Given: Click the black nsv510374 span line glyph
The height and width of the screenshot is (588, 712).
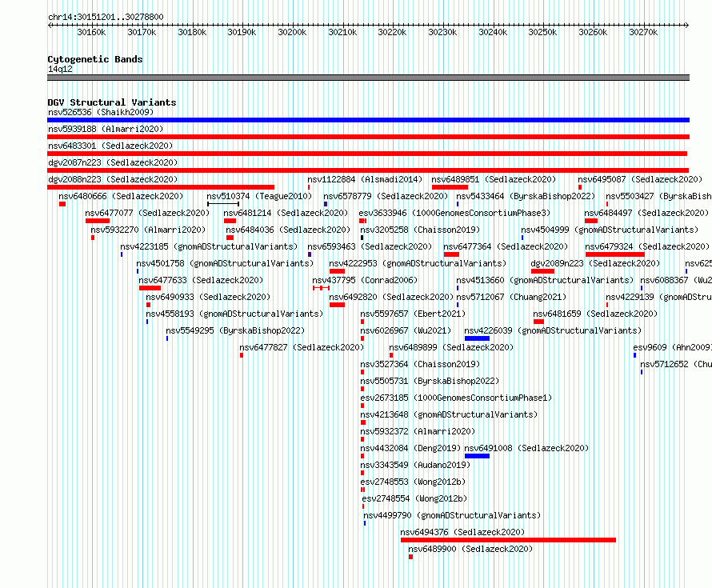Looking at the screenshot, I should coord(223,204).
